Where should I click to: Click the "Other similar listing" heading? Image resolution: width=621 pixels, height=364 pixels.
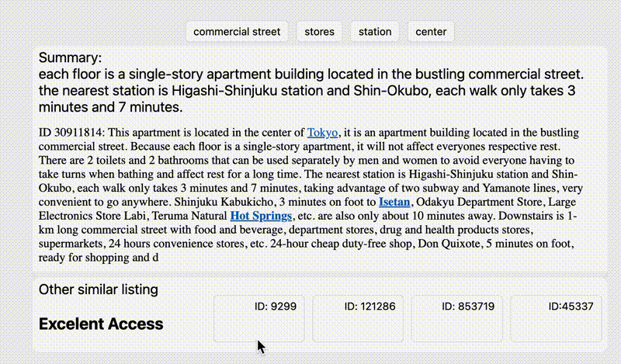(x=99, y=289)
